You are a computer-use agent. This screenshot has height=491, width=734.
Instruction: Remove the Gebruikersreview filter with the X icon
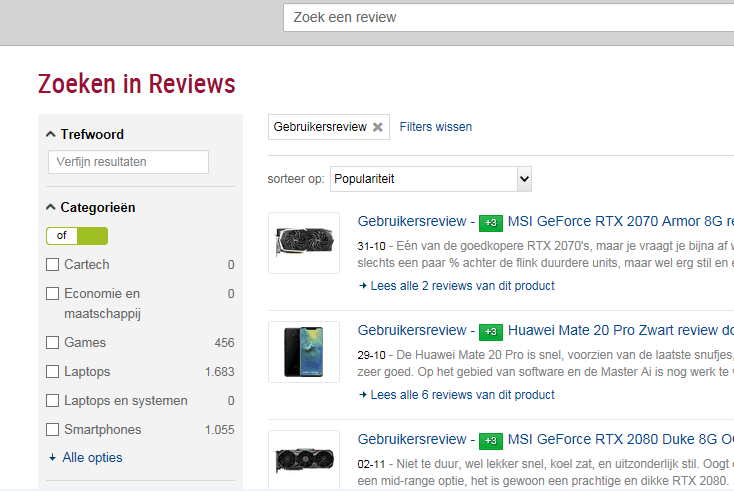378,127
